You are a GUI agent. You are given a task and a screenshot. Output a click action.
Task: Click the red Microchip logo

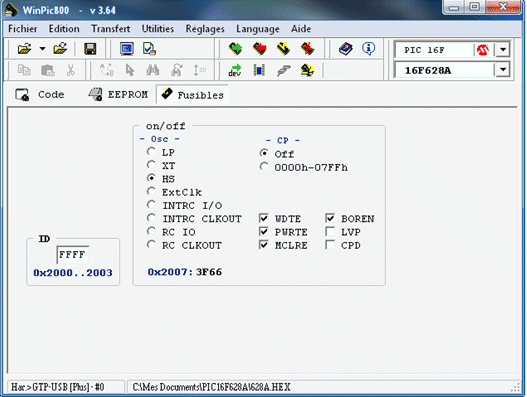pos(483,50)
